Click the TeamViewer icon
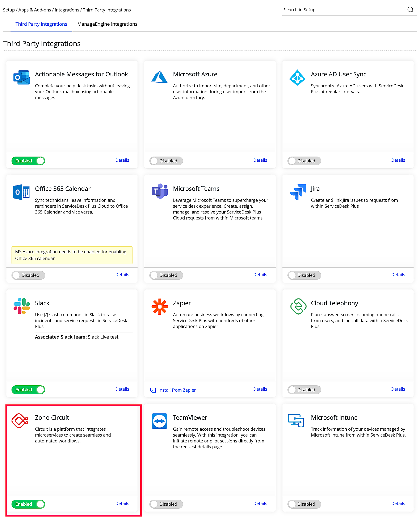Screen dimensions: 420x518 click(159, 421)
